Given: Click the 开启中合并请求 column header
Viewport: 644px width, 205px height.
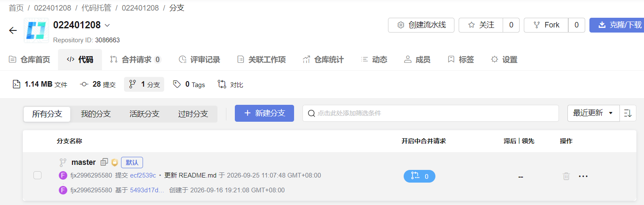Looking at the screenshot, I should click(424, 141).
